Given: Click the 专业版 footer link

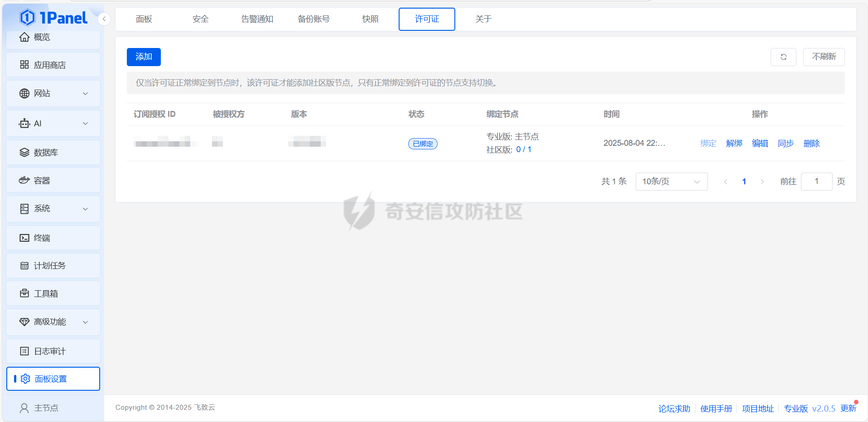Looking at the screenshot, I should 796,409.
